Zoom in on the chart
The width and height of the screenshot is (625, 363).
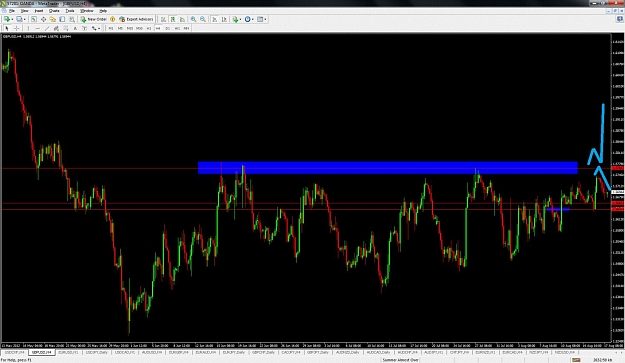[x=193, y=19]
